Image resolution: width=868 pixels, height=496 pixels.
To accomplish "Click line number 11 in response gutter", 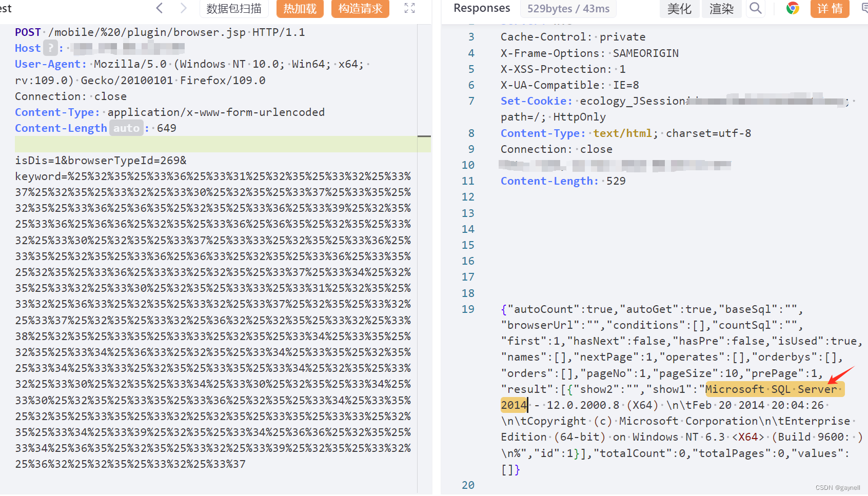I will (x=468, y=181).
